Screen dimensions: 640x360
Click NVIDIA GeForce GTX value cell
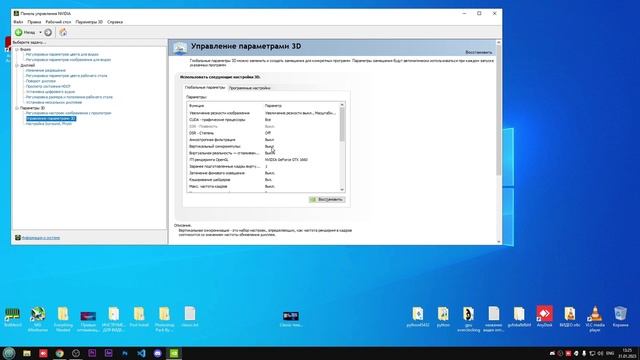click(286, 160)
